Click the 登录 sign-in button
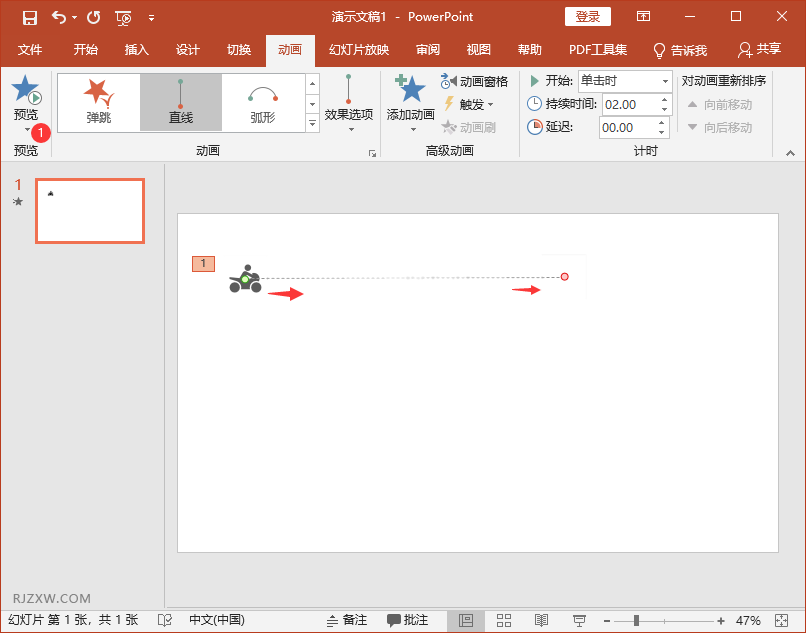Image resolution: width=806 pixels, height=633 pixels. 588,16
